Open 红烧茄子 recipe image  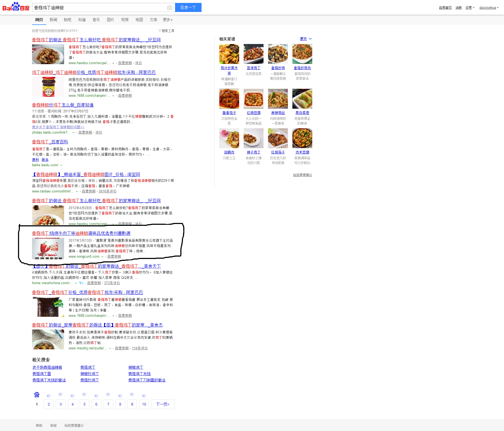click(x=278, y=138)
